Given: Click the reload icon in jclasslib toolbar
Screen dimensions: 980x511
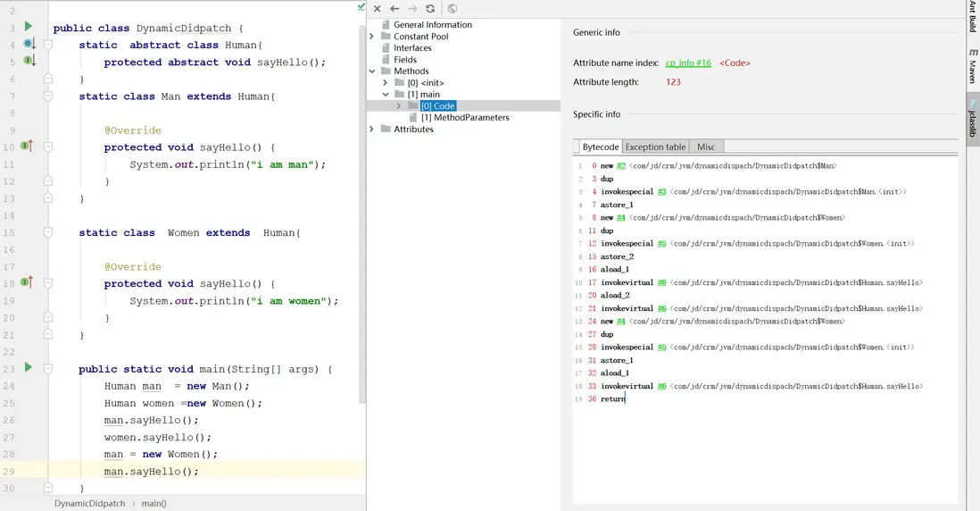Looking at the screenshot, I should (x=430, y=8).
